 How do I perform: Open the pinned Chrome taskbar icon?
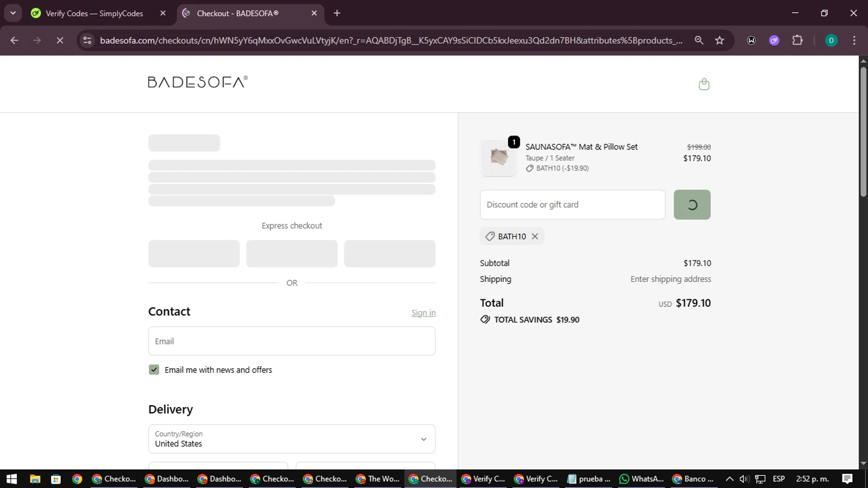(77, 479)
